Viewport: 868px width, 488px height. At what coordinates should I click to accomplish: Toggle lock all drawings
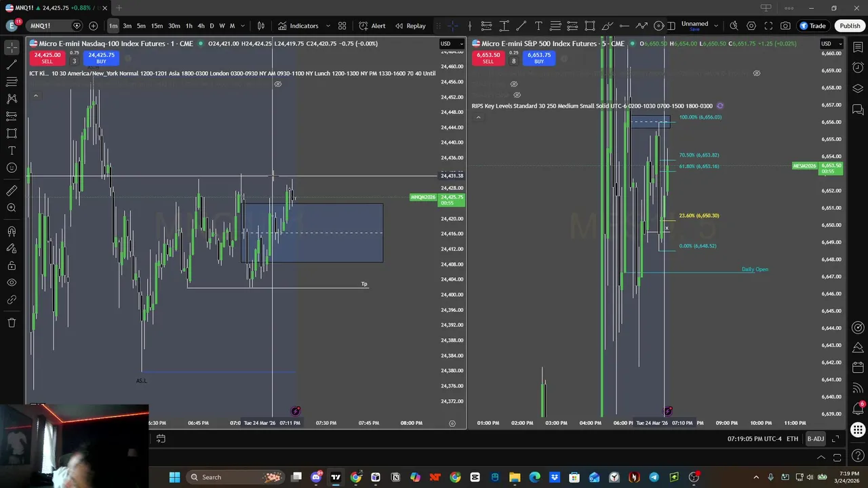pos(12,266)
